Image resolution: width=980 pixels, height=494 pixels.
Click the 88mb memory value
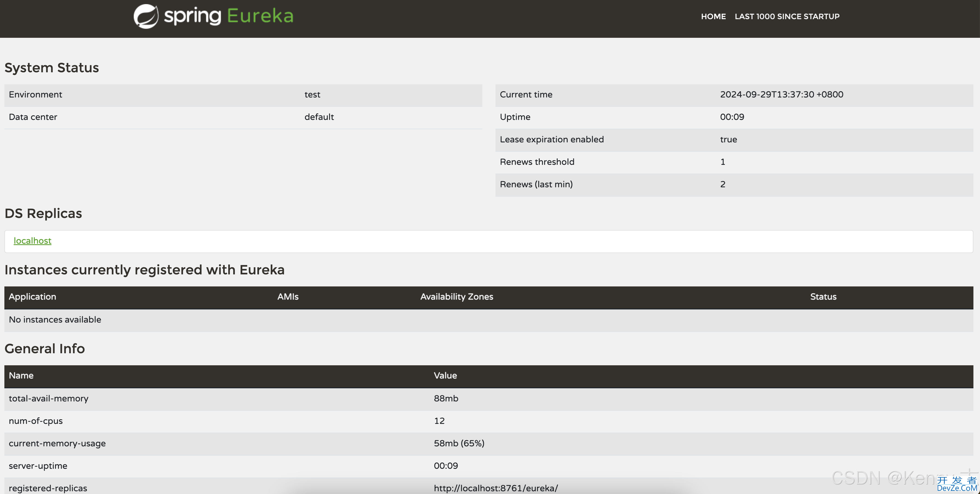pos(446,399)
